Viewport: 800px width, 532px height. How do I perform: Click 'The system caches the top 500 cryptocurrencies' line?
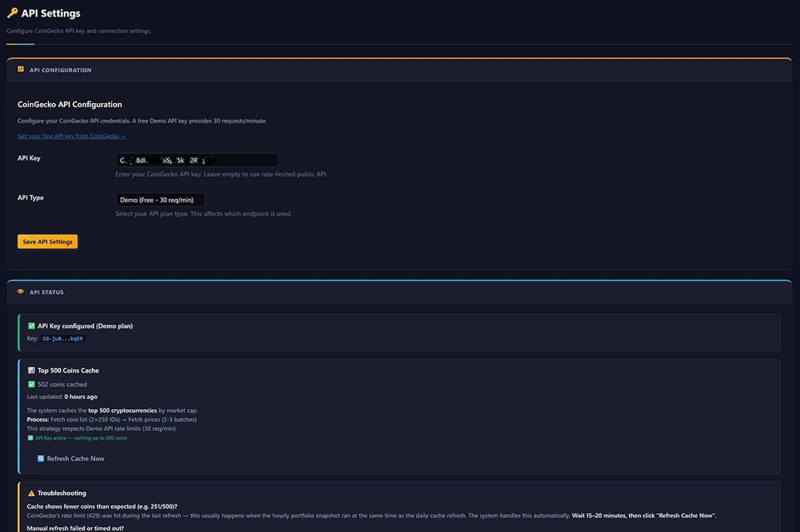pyautogui.click(x=112, y=411)
